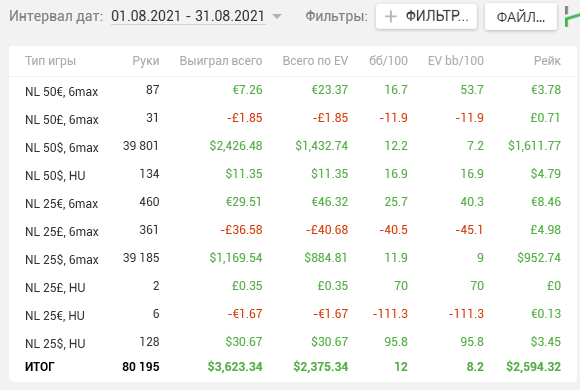Click the plus icon on ФИЛЬТР button
The height and width of the screenshot is (390, 580).
click(x=391, y=16)
